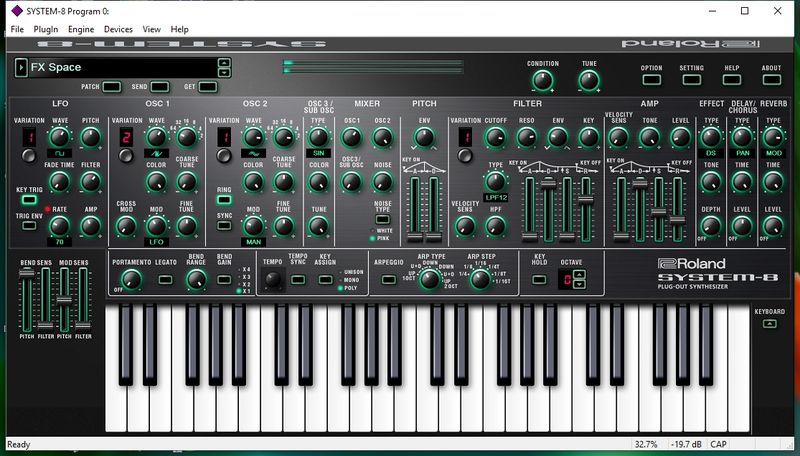800x456 pixels.
Task: Enable the ARPEGGIO button
Action: coord(389,280)
